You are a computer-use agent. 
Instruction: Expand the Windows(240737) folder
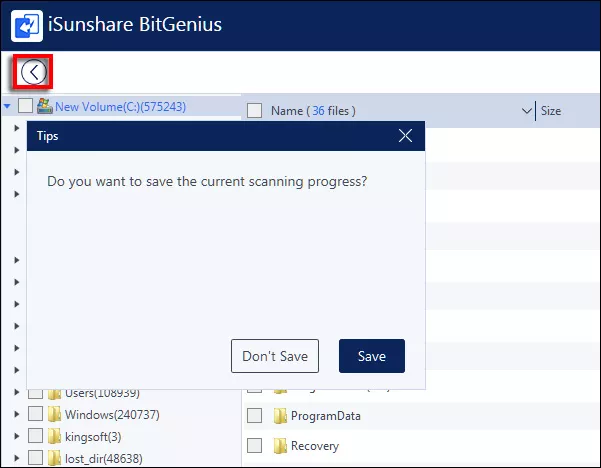click(x=16, y=414)
